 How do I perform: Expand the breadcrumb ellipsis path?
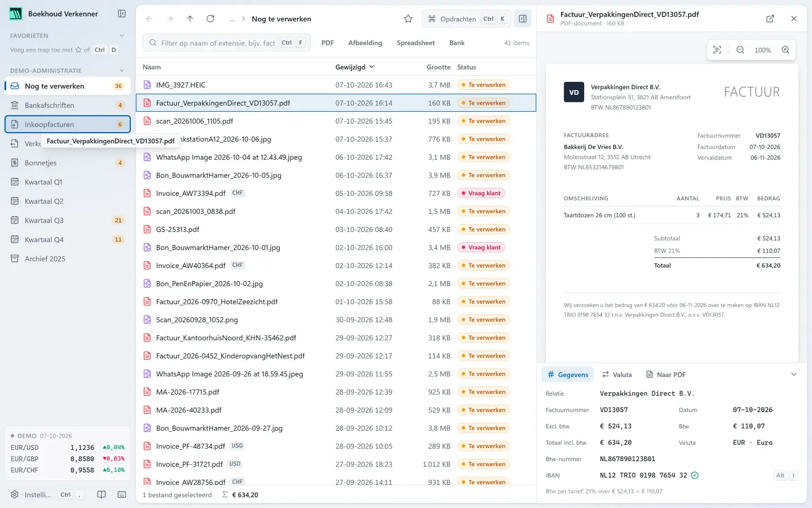232,19
